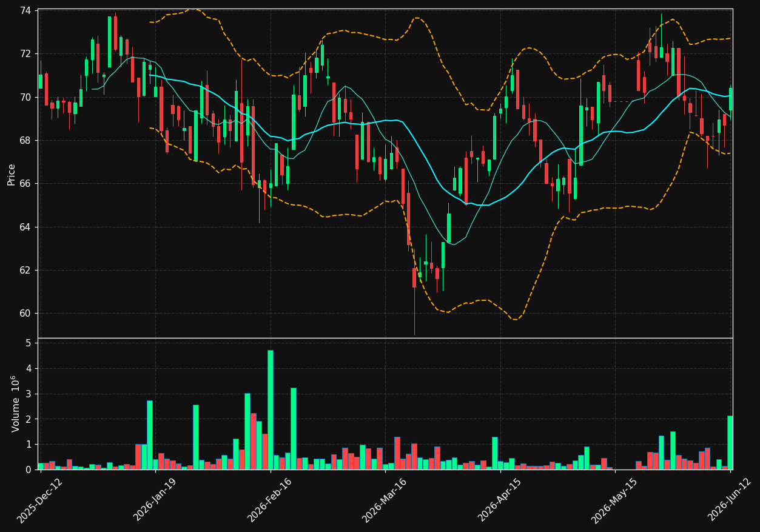760x532 pixels.
Task: Click the 4 volume axis tick label
Action: click(x=30, y=369)
